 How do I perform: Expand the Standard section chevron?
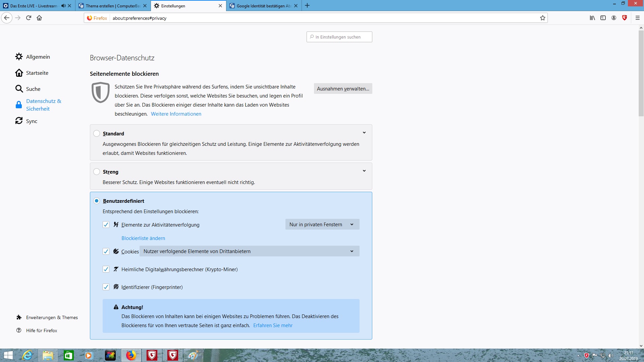(x=364, y=133)
